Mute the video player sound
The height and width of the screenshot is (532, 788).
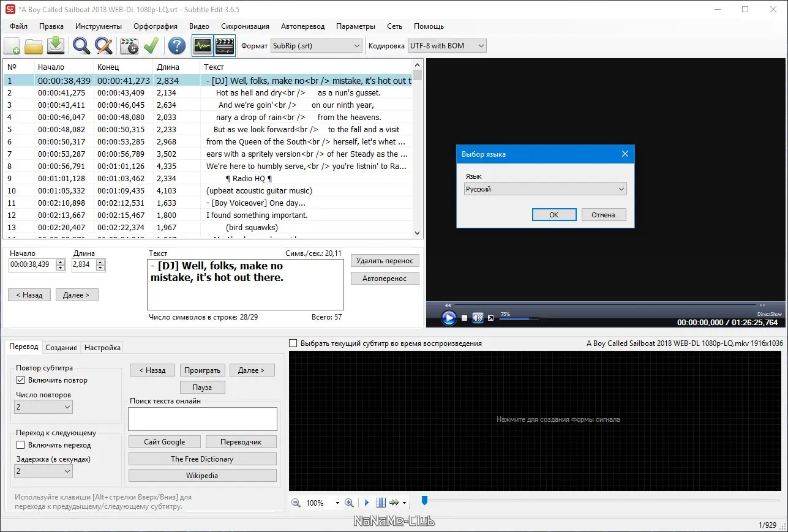(x=478, y=318)
